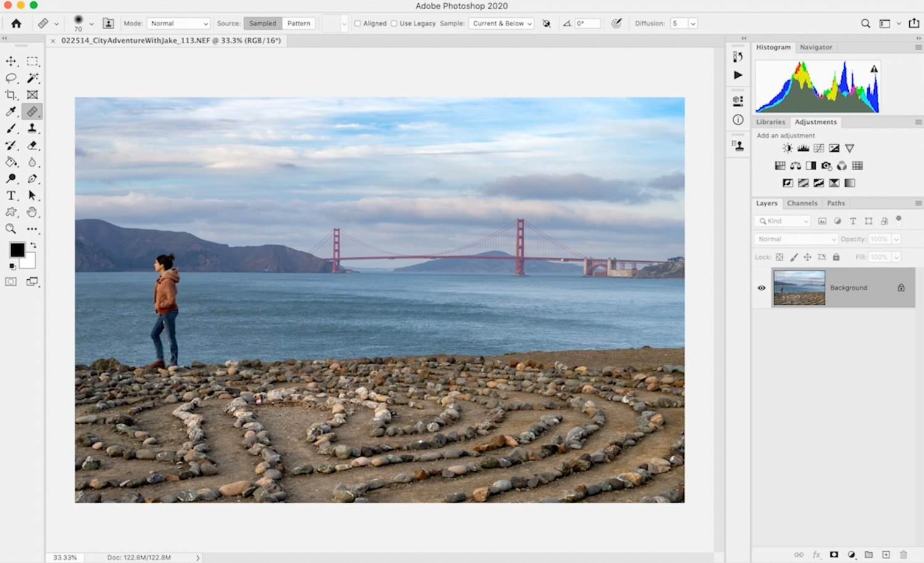Switch to the Channels tab
The image size is (924, 563).
pyautogui.click(x=802, y=203)
